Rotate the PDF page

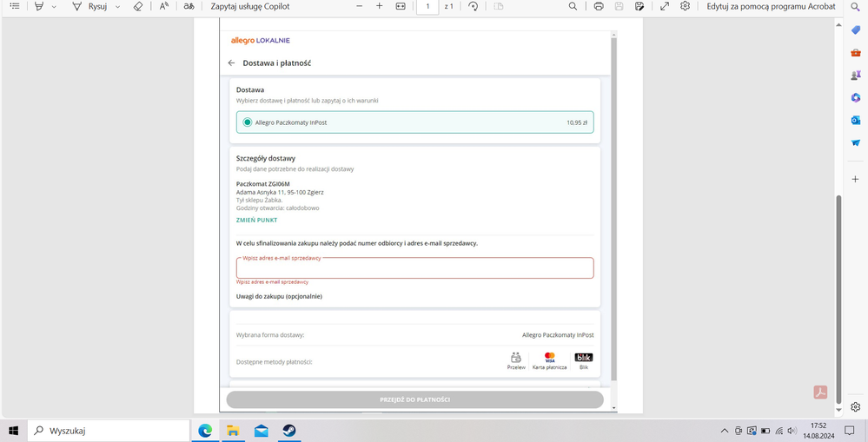pyautogui.click(x=473, y=6)
